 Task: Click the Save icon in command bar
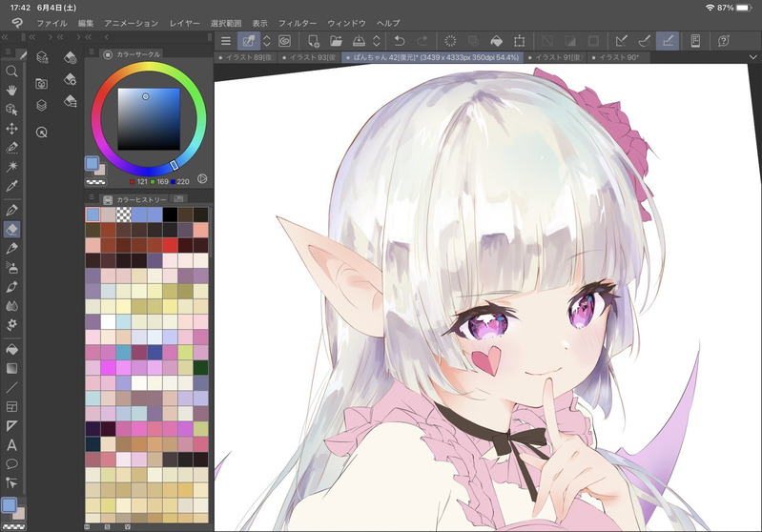359,41
